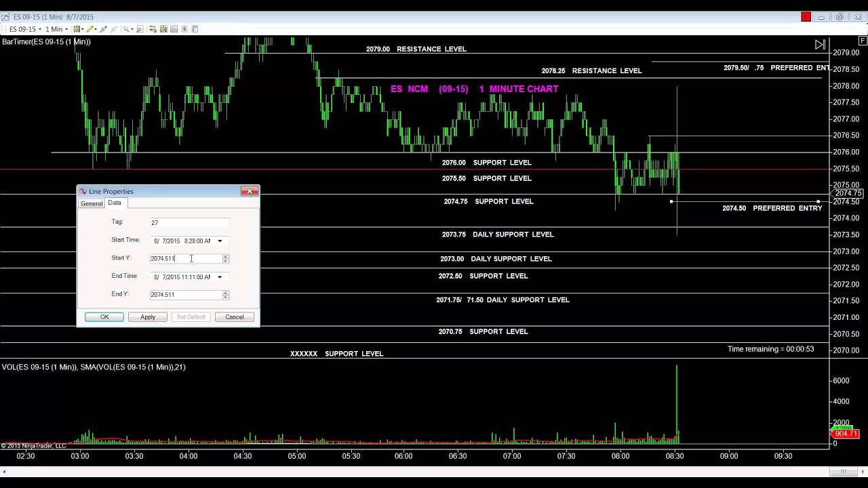Click inside the Tag input field
Image resolution: width=868 pixels, height=488 pixels.
click(x=189, y=222)
